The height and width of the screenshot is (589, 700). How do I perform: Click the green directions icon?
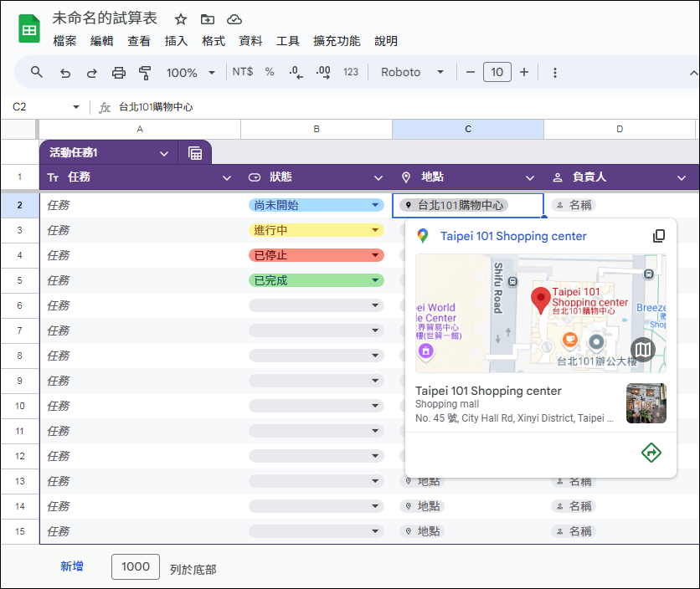point(651,453)
